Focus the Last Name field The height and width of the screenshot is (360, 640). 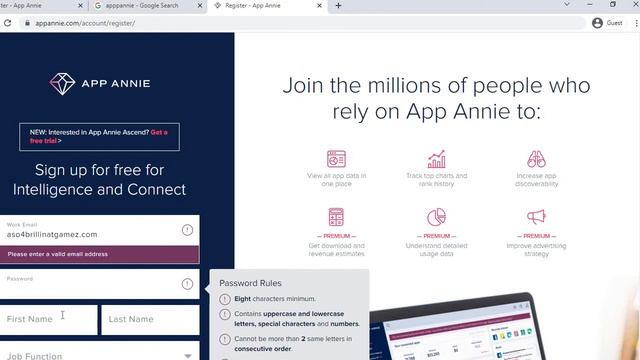click(150, 320)
